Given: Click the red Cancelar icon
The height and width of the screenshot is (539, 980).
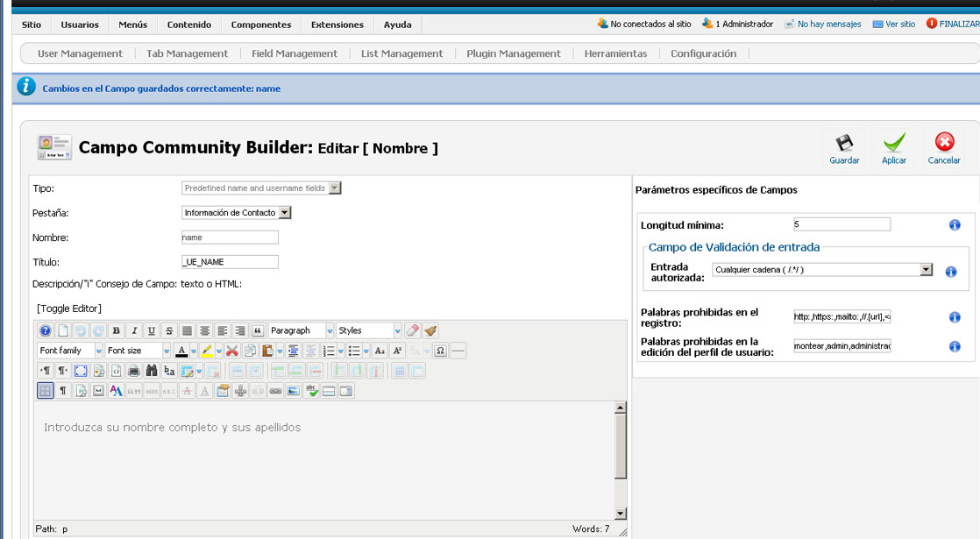Looking at the screenshot, I should 944,142.
